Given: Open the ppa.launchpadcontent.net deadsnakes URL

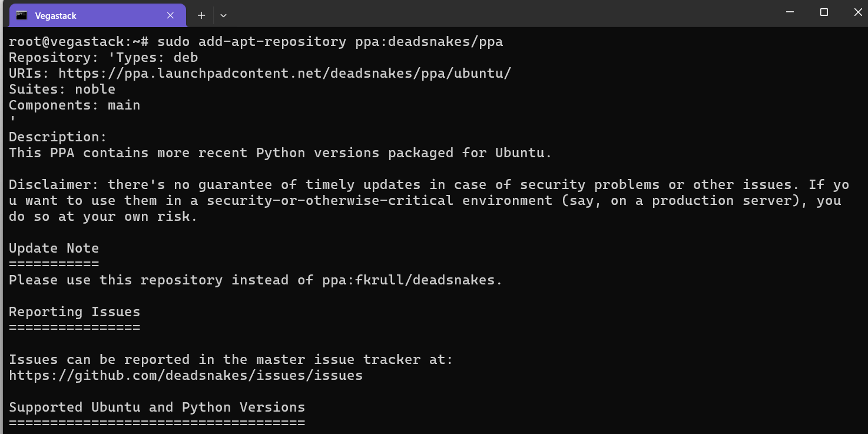Looking at the screenshot, I should click(x=284, y=74).
